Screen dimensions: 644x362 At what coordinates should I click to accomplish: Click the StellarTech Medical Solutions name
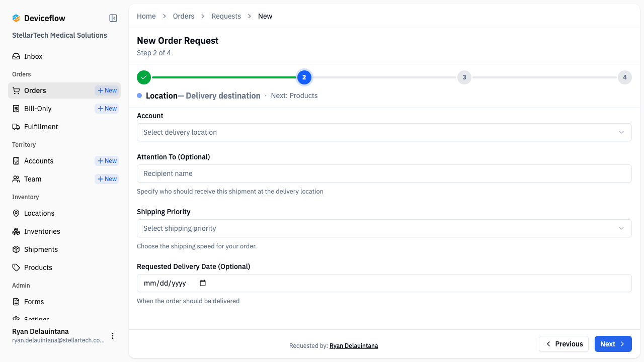click(59, 35)
